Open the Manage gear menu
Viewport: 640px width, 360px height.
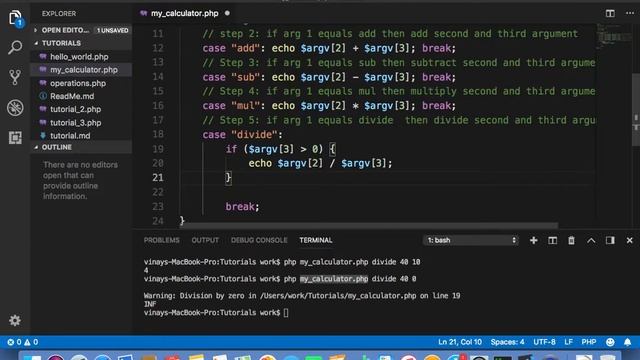coord(15,320)
